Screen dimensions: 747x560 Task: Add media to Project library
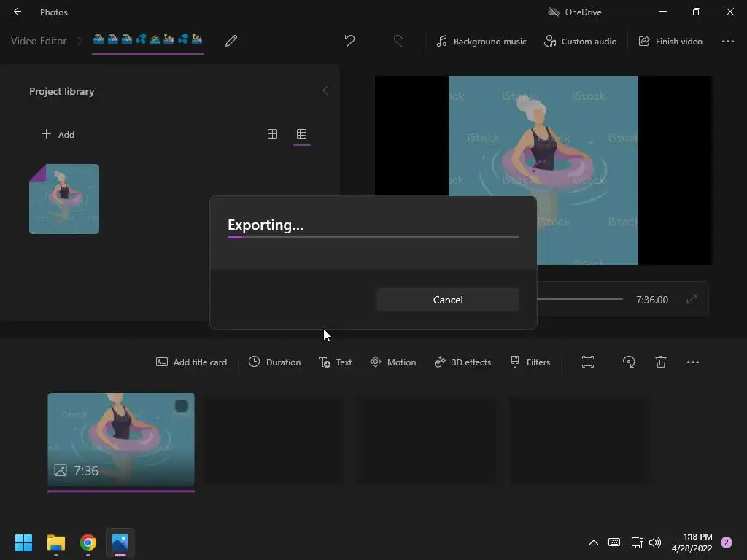[x=58, y=134]
